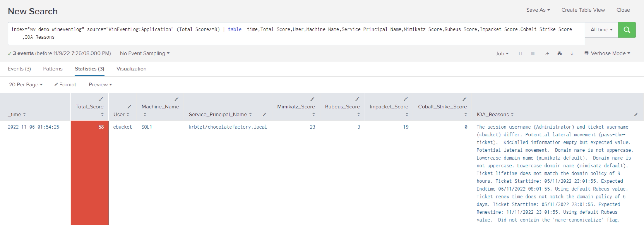Open the 20 Per Page dropdown
644x225 pixels.
[x=26, y=85]
